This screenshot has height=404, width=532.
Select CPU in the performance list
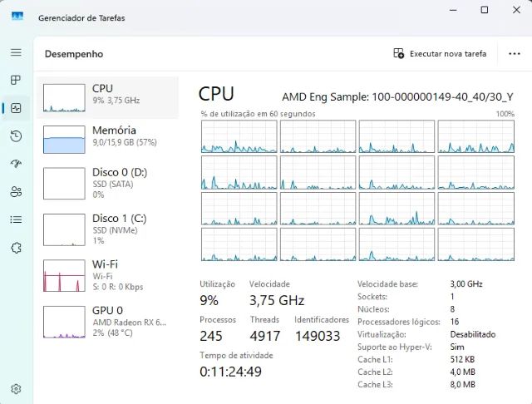pyautogui.click(x=107, y=98)
